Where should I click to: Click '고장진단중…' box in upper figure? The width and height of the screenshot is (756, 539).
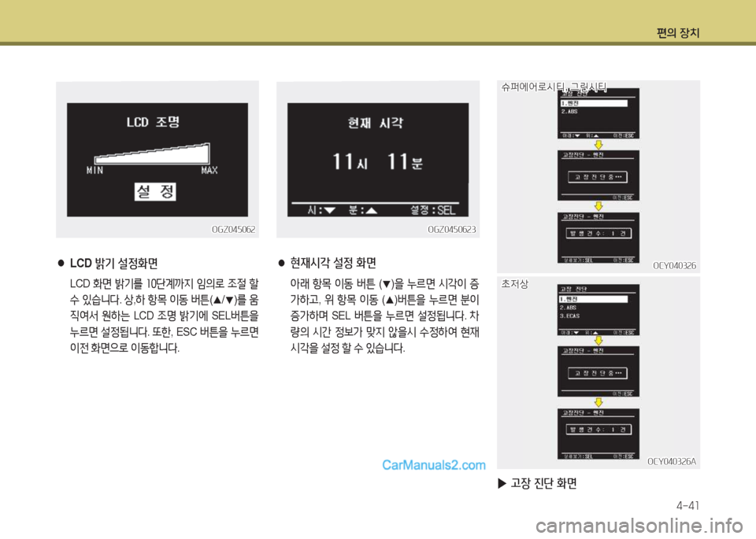598,177
